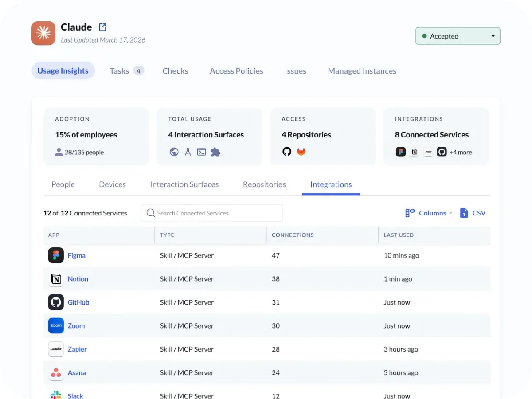This screenshot has width=532, height=399.
Task: Click the terminal icon under Total Usage
Action: [201, 152]
